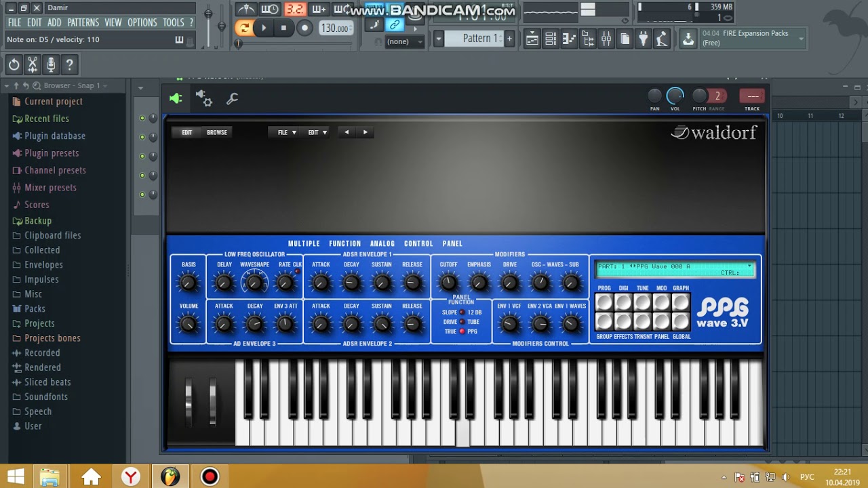Open the (none) snap dropdown

(405, 41)
